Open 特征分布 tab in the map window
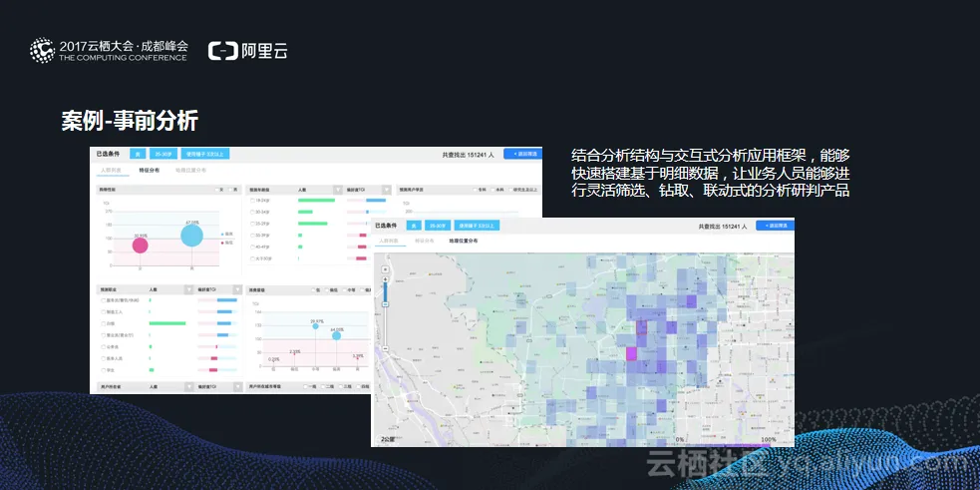980x490 pixels. 425,241
